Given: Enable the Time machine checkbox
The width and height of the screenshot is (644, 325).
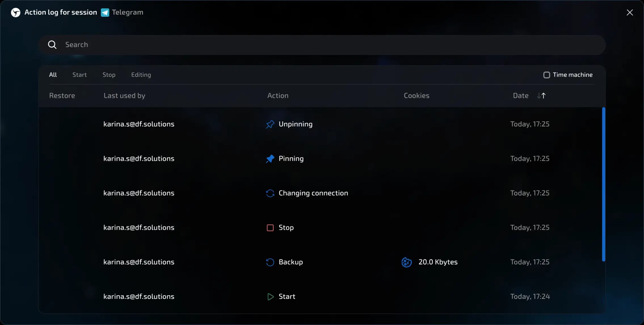Looking at the screenshot, I should coord(546,75).
